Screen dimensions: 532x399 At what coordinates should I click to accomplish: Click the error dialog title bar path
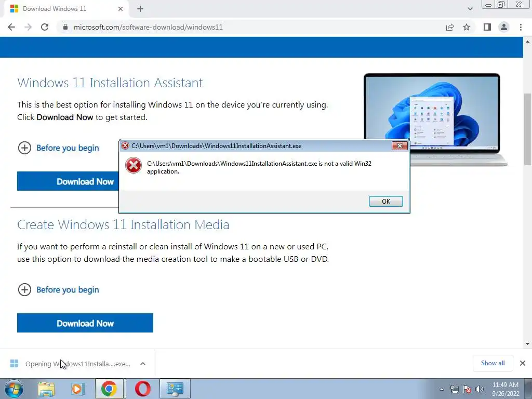[217, 146]
